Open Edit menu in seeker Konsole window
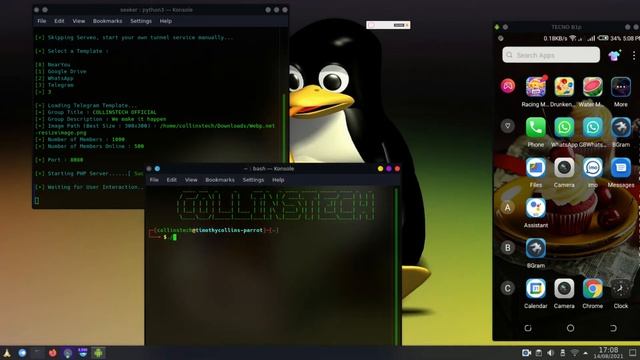Viewport: 640px width, 360px height. pyautogui.click(x=59, y=21)
